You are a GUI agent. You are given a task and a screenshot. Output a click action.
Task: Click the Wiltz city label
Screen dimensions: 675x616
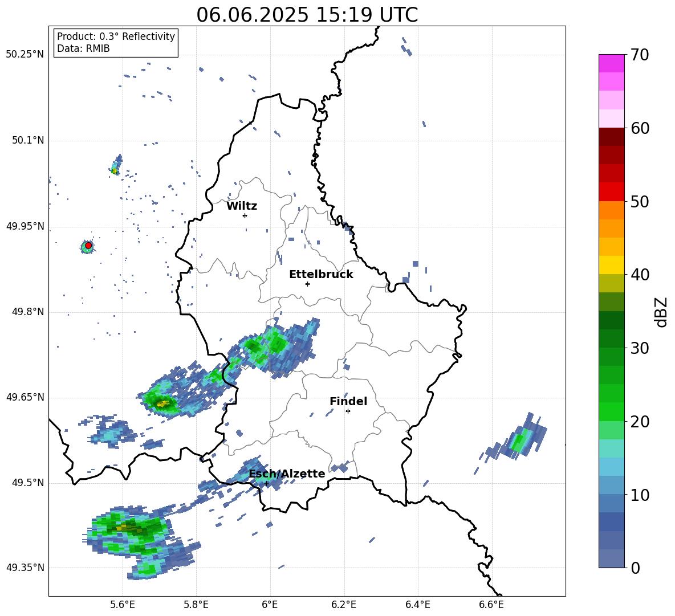point(242,206)
